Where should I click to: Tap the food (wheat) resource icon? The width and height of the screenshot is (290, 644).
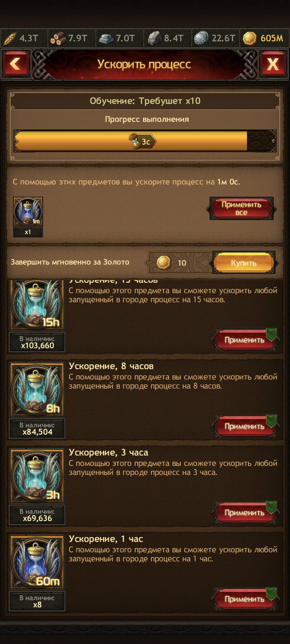coord(10,38)
